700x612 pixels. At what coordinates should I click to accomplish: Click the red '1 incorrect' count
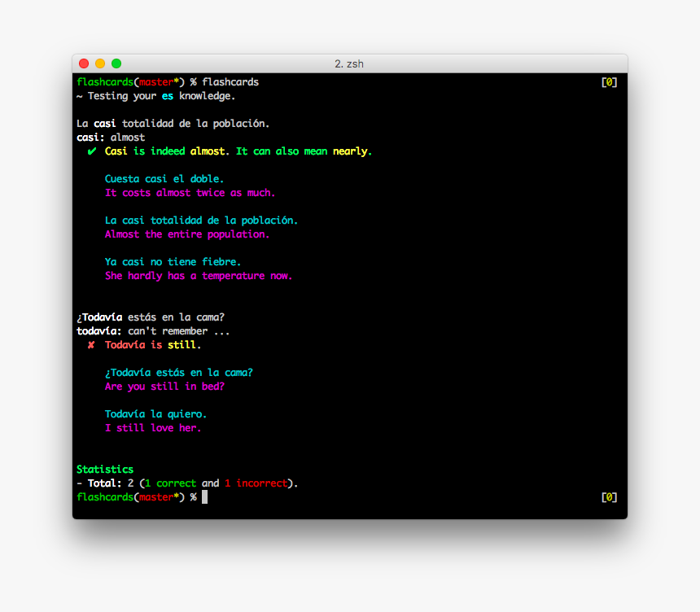256,483
